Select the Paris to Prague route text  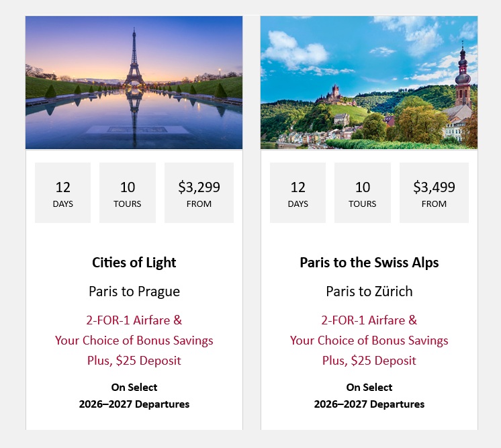click(134, 292)
